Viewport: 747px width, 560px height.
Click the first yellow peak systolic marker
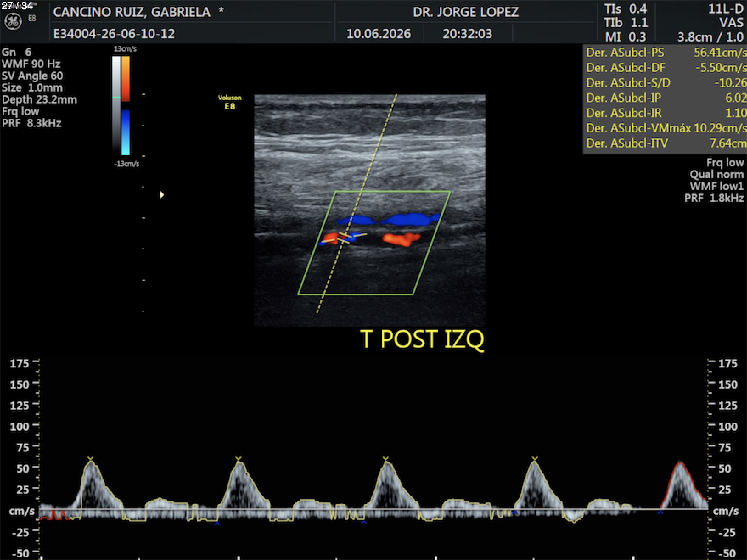pos(90,459)
